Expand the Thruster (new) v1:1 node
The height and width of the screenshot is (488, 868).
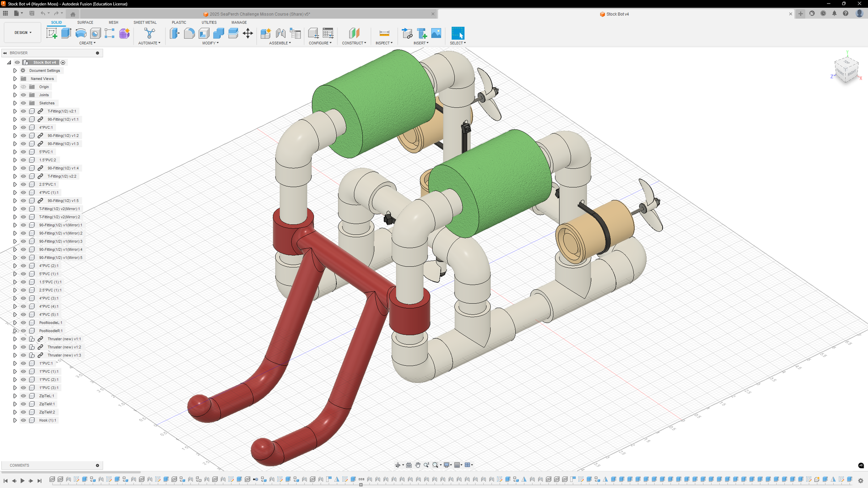(15, 339)
